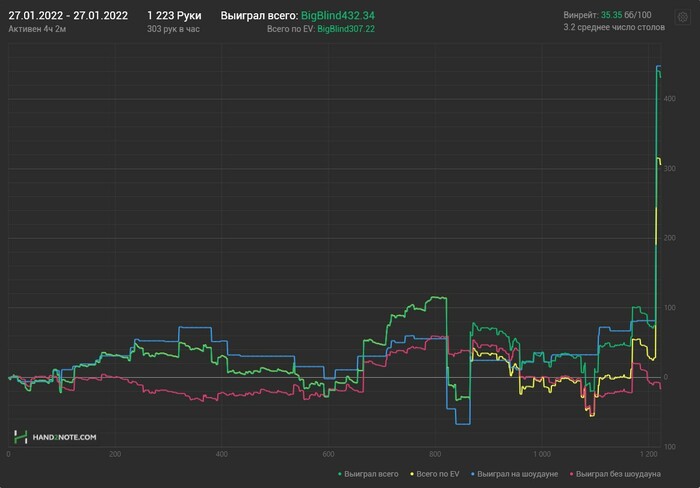The image size is (700, 488).
Task: Click the x-axis label 600
Action: pyautogui.click(x=328, y=454)
